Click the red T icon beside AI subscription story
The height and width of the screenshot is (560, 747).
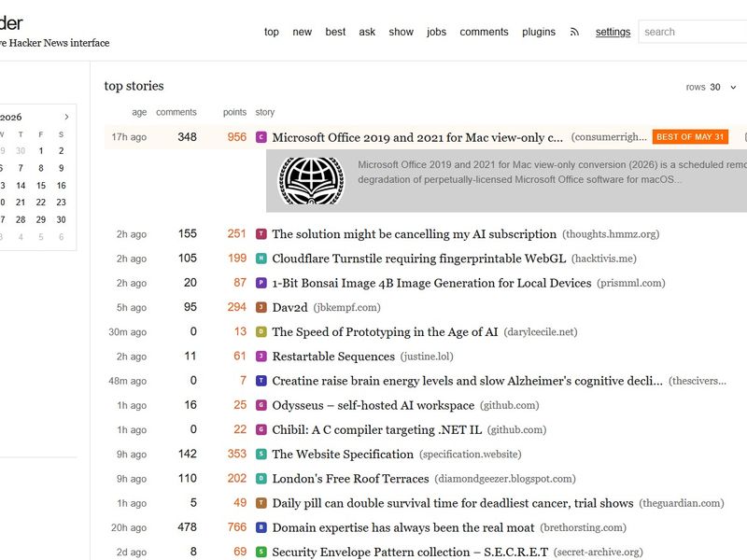261,234
